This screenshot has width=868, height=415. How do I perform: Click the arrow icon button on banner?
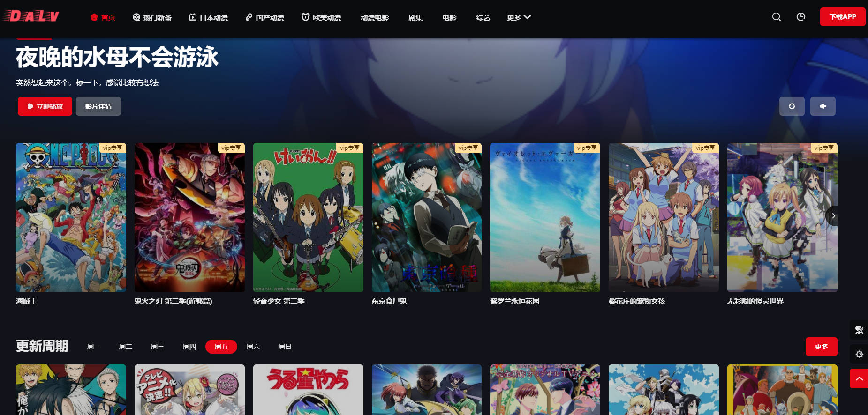pyautogui.click(x=823, y=106)
